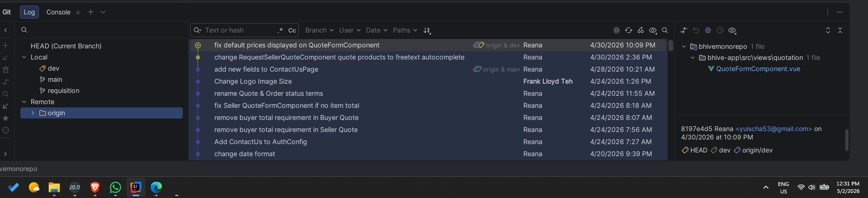868x198 pixels.
Task: Expand the origin remote folder
Action: (x=33, y=113)
